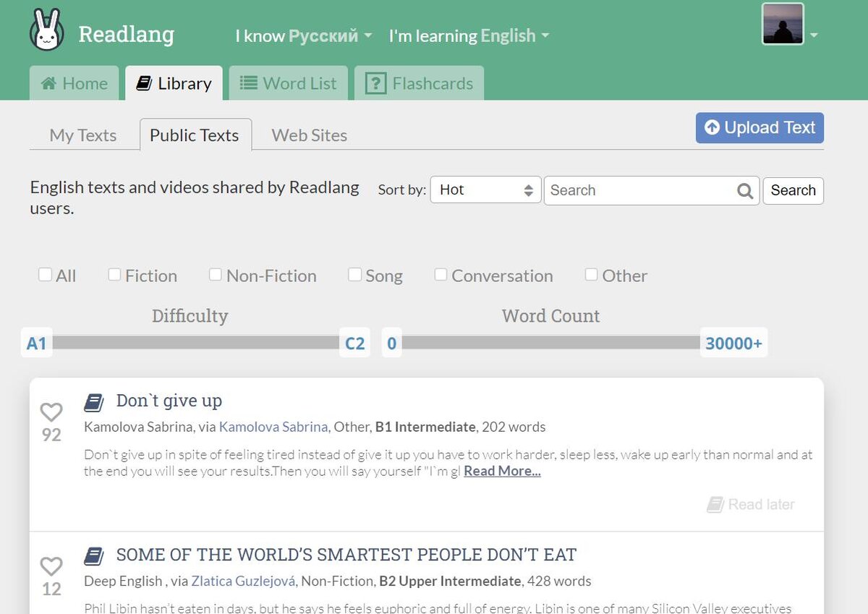Open the user profile avatar

click(783, 24)
